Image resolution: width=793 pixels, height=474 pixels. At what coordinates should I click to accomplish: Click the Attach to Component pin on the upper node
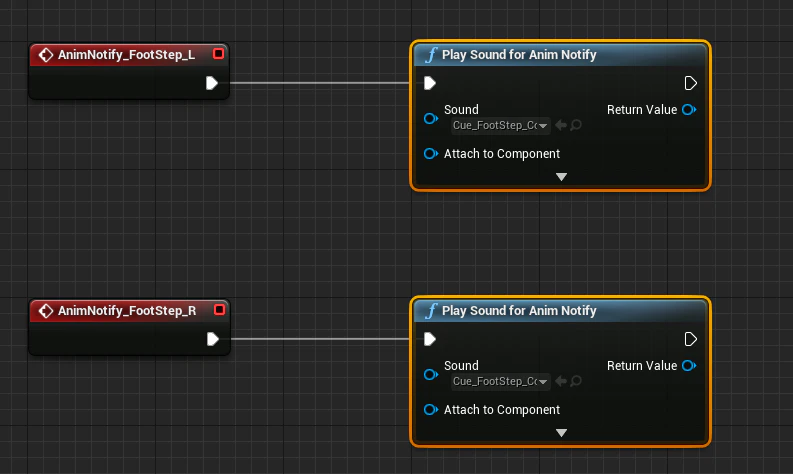pyautogui.click(x=431, y=153)
